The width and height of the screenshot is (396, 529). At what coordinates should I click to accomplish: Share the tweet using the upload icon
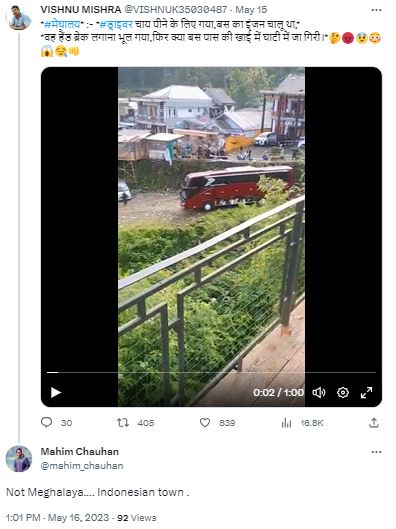374,422
